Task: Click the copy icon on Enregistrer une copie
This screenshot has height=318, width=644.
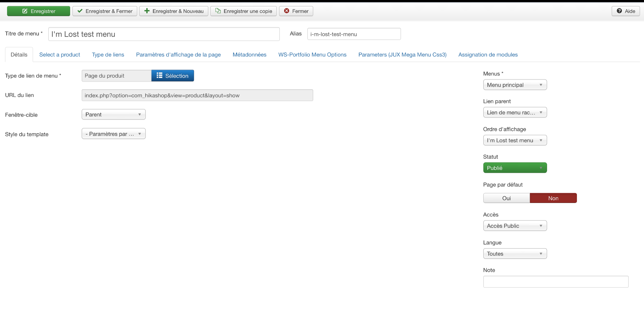Action: pyautogui.click(x=218, y=11)
